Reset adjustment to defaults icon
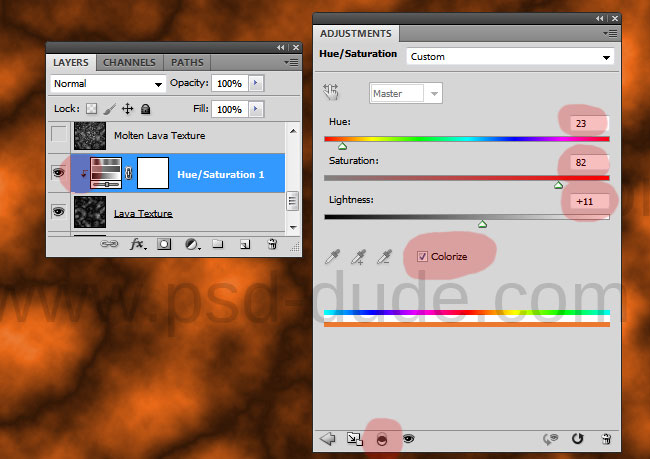This screenshot has height=459, width=650. (577, 438)
